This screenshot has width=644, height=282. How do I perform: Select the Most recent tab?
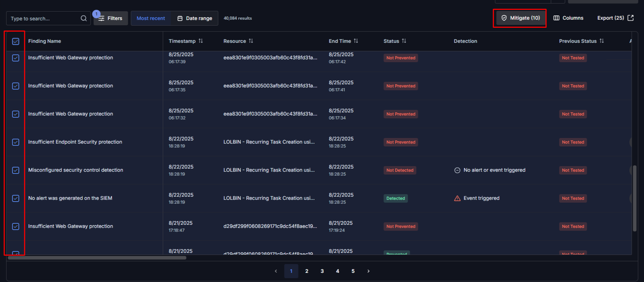pyautogui.click(x=151, y=18)
